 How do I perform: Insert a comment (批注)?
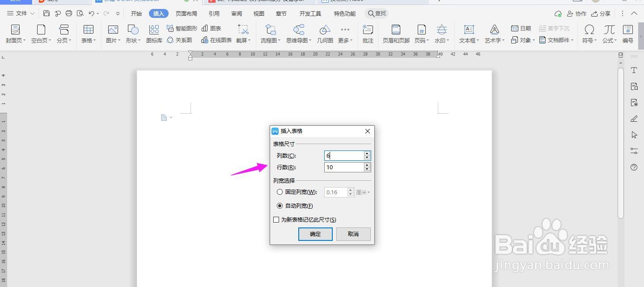pyautogui.click(x=368, y=34)
